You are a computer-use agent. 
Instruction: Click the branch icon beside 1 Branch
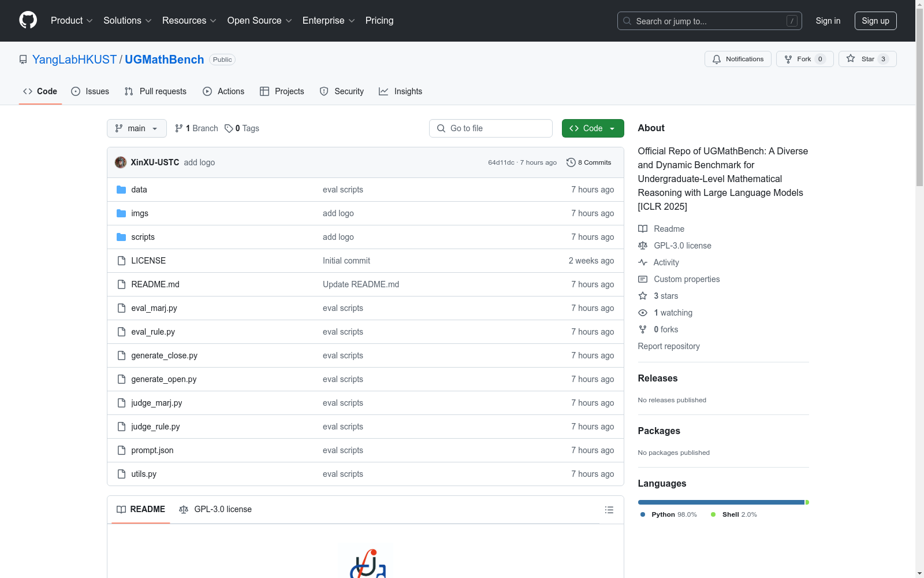coord(179,128)
